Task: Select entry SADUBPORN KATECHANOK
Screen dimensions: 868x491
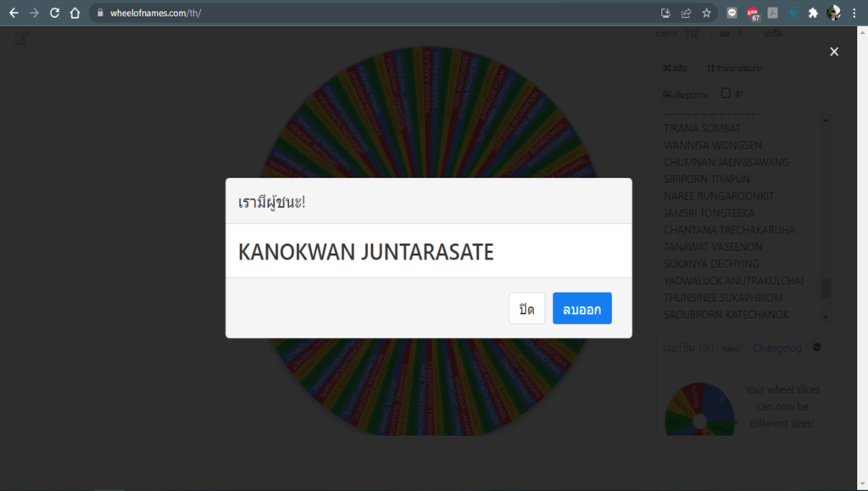Action: click(726, 315)
